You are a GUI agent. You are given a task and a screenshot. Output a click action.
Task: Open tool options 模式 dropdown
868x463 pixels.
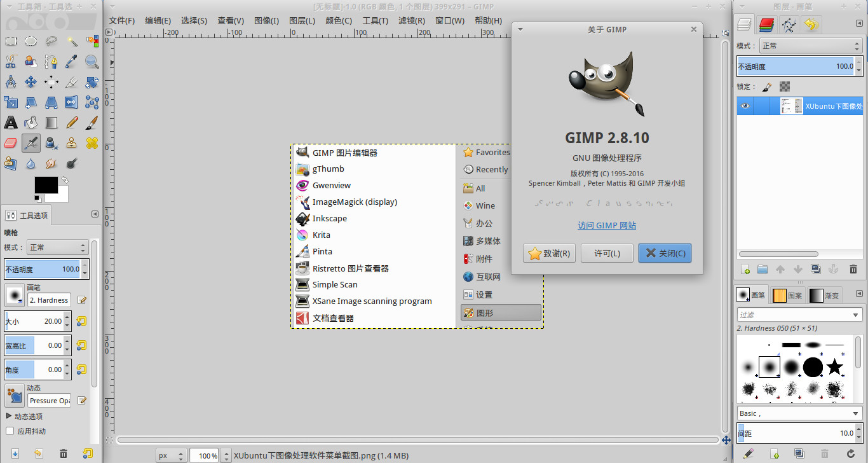58,247
